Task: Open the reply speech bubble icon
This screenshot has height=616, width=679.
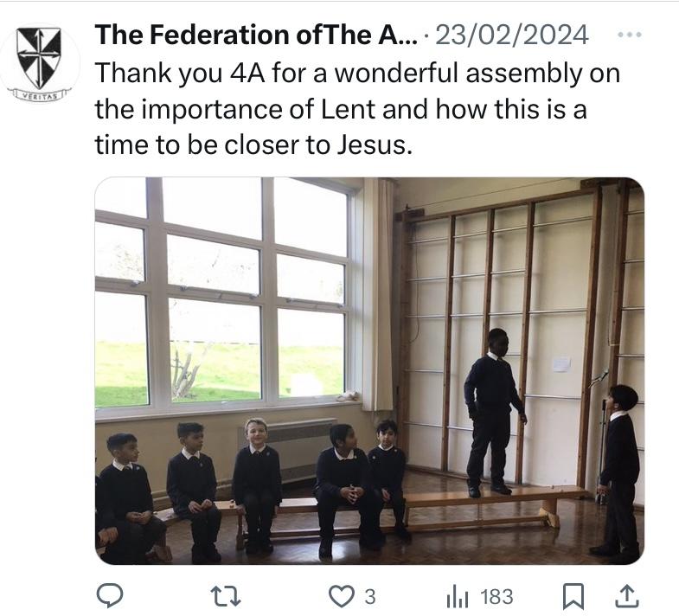Action: pyautogui.click(x=110, y=595)
